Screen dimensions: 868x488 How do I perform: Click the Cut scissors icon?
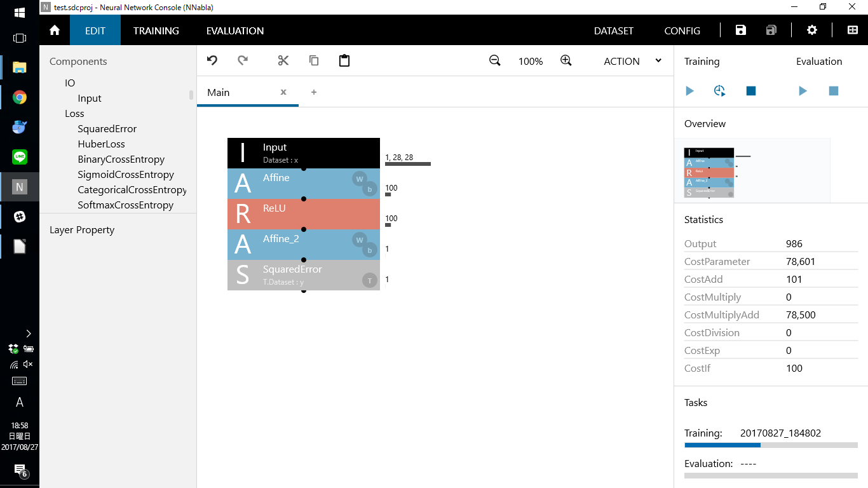(283, 61)
